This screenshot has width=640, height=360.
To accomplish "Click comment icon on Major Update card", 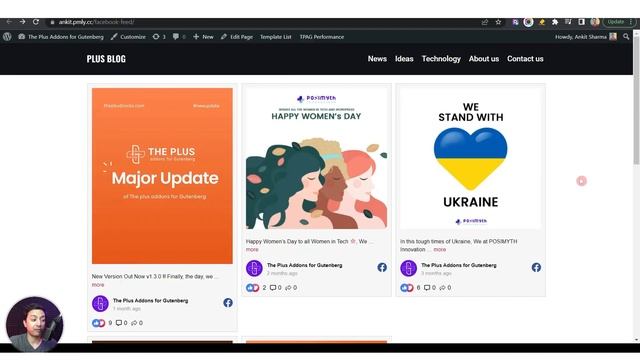I will 119,323.
